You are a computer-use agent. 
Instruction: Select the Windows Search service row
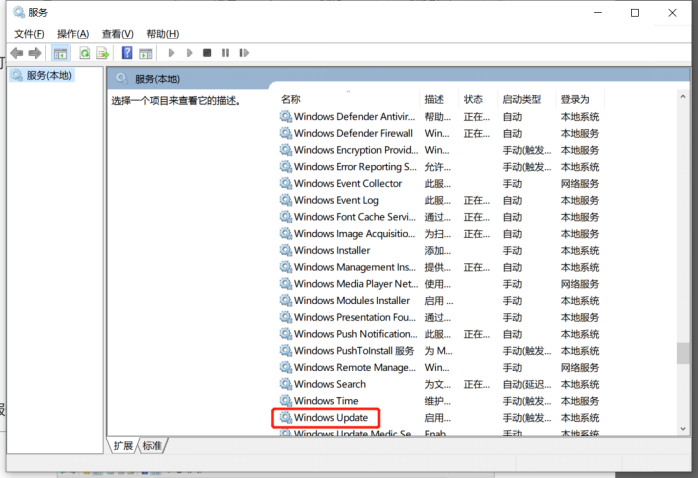click(329, 384)
